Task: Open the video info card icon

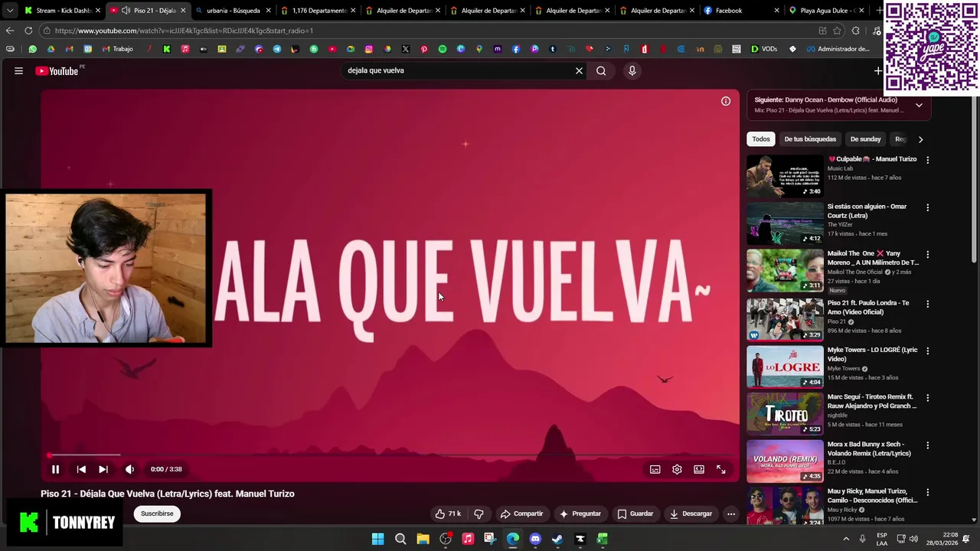Action: click(x=726, y=101)
